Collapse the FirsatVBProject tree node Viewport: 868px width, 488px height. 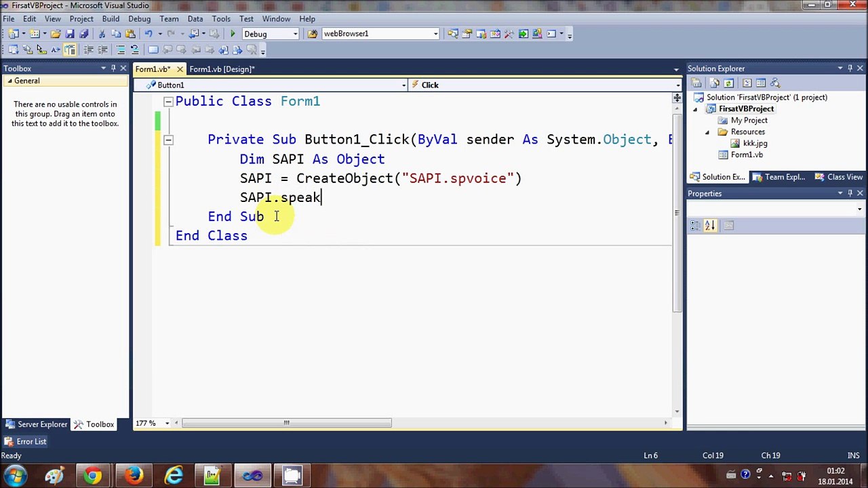[x=695, y=109]
